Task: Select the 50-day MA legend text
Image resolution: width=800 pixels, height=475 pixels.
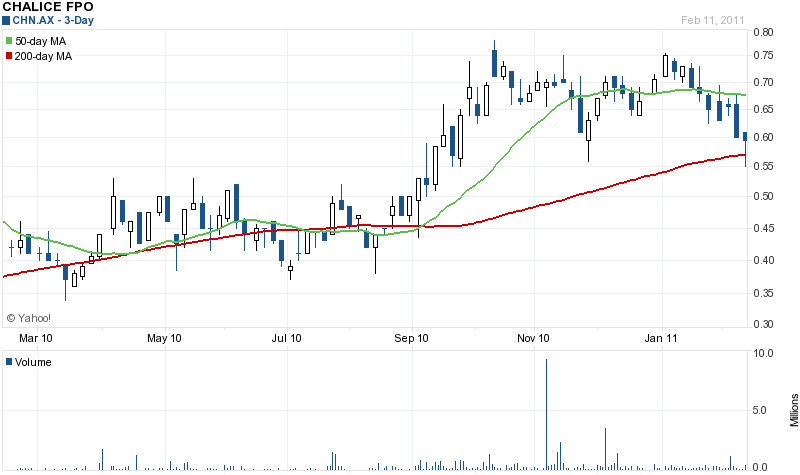Action: pos(40,41)
